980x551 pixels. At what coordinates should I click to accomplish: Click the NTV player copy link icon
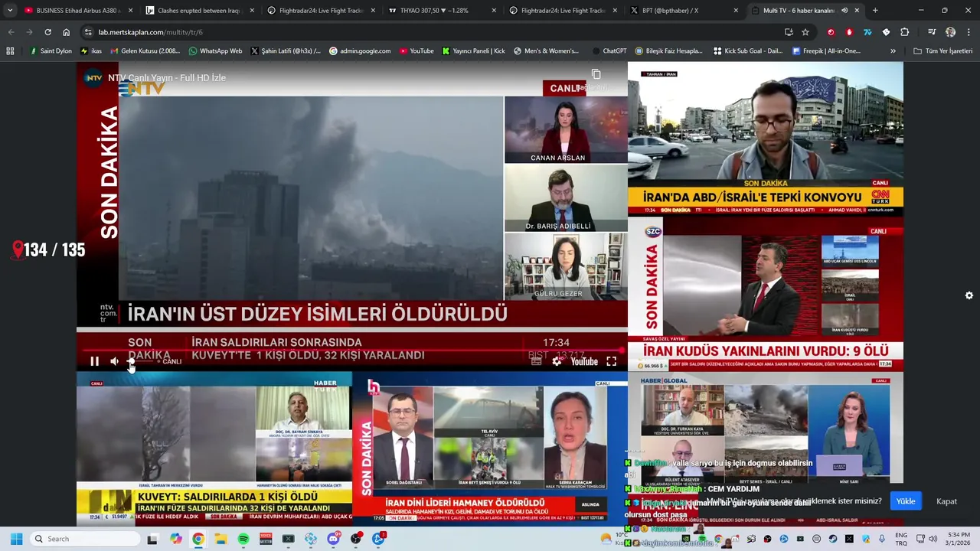click(x=596, y=74)
